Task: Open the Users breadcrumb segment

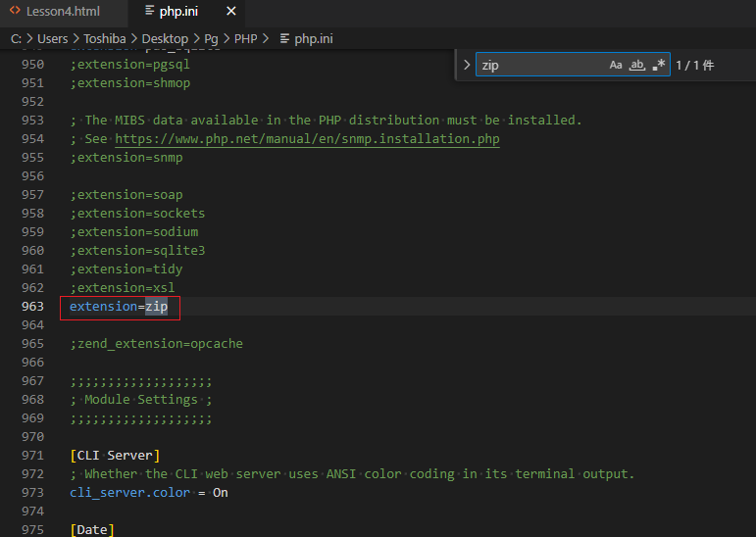Action: click(53, 38)
